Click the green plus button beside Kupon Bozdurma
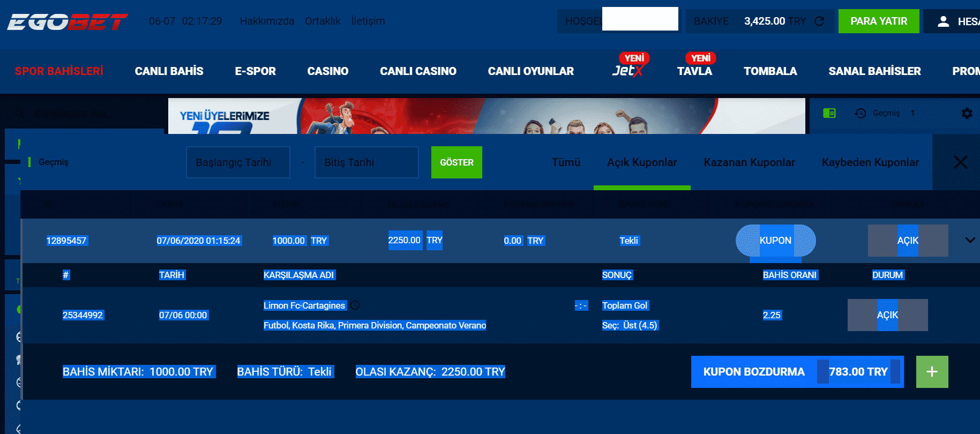 (932, 372)
